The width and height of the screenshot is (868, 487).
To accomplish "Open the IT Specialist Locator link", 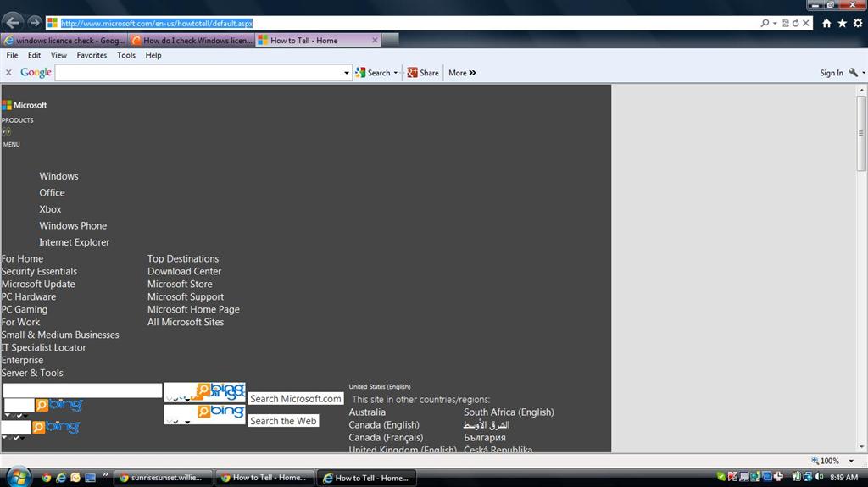I will [44, 347].
